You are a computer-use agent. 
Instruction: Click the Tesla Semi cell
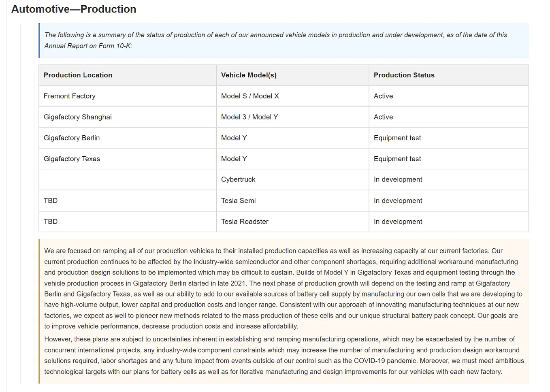click(239, 200)
